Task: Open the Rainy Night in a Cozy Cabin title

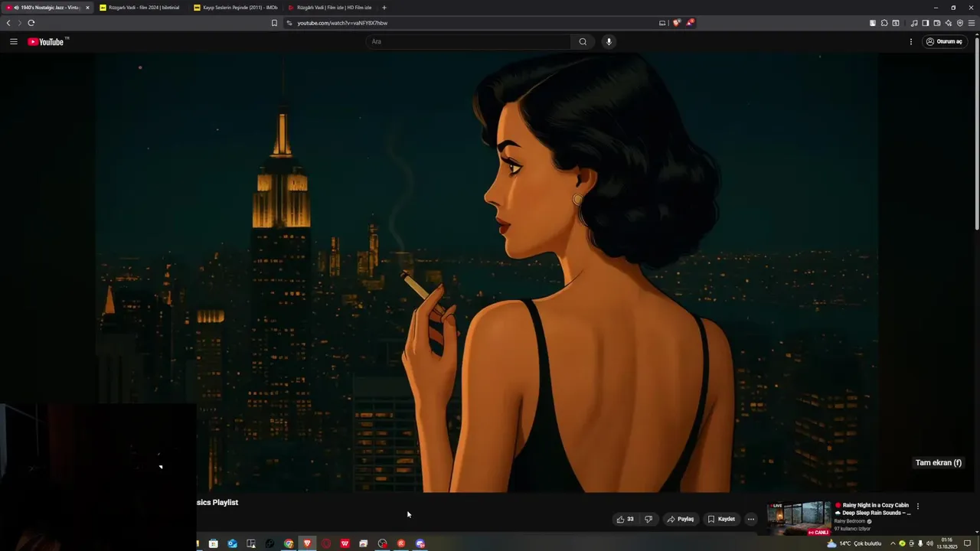Action: pyautogui.click(x=873, y=509)
